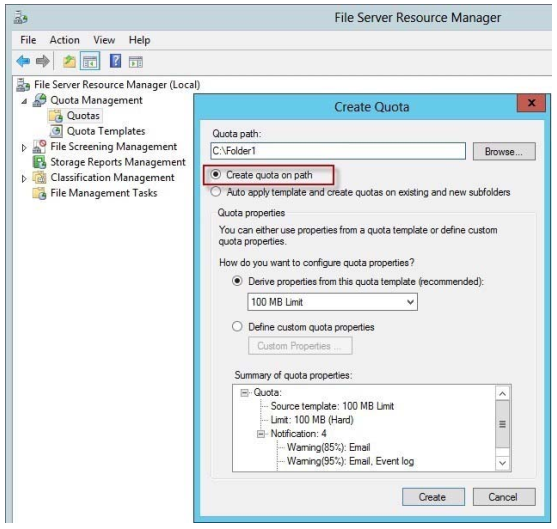This screenshot has width=557, height=529.
Task: Select Storage Reports Management tree item
Action: click(x=118, y=162)
